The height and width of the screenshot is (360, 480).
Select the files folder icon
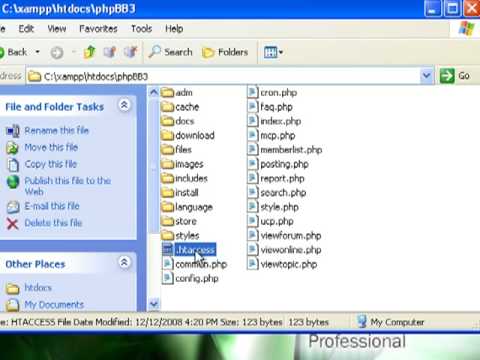pos(168,150)
